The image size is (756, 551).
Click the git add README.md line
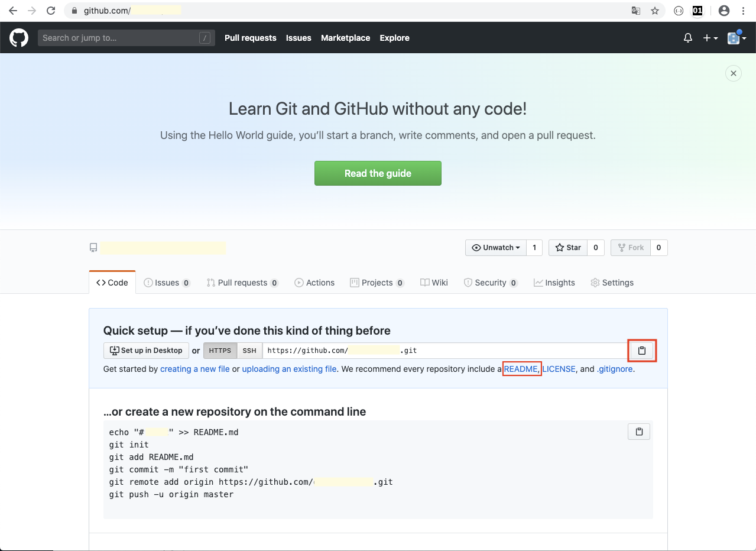pyautogui.click(x=151, y=457)
